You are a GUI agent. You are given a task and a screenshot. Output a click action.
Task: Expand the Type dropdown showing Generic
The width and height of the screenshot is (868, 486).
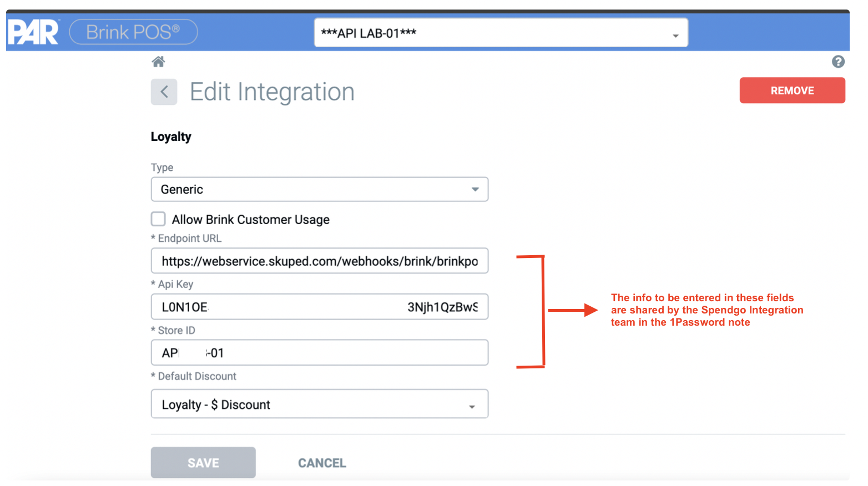click(x=319, y=189)
